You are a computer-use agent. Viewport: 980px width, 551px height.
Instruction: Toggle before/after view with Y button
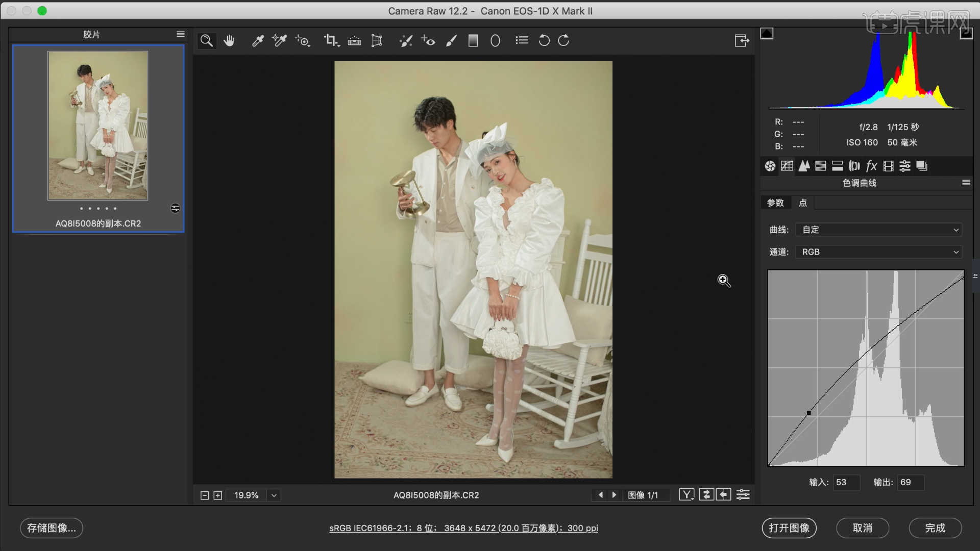click(687, 494)
